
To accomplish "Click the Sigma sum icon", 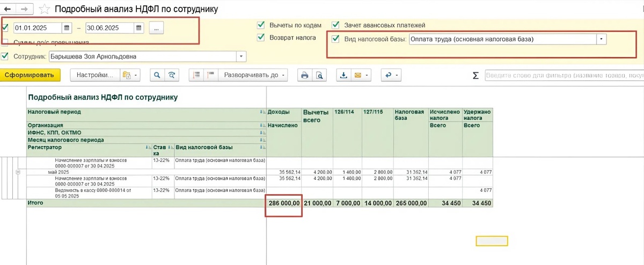I will tap(475, 76).
